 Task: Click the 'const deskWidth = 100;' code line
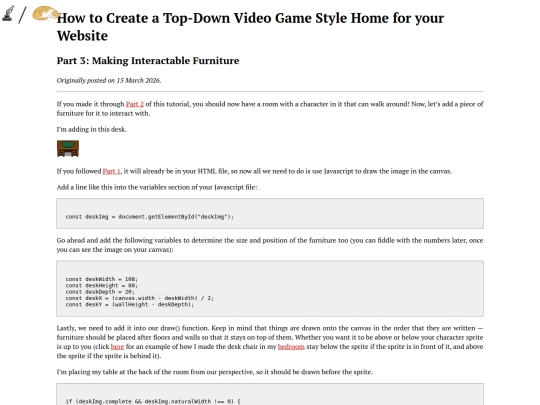click(102, 279)
